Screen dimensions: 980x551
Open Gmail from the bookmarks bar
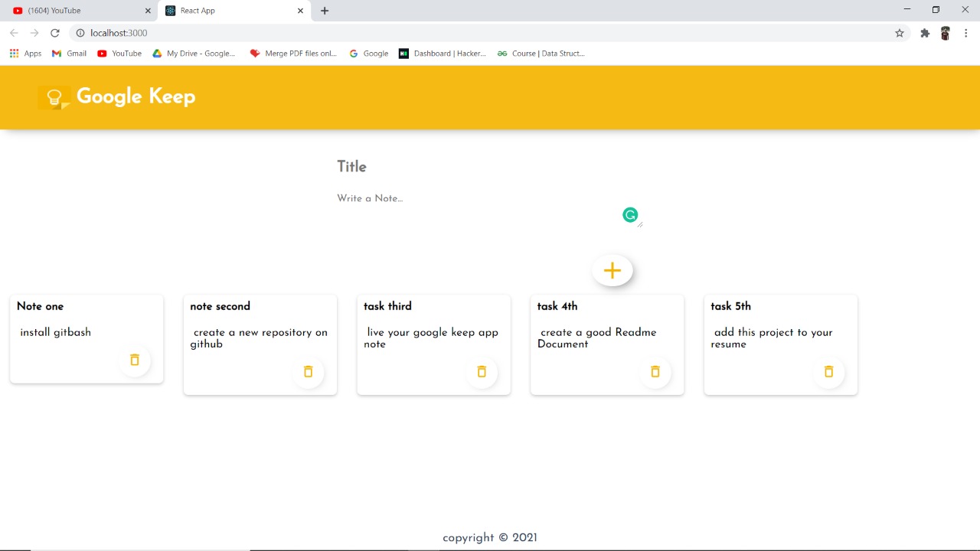click(x=69, y=53)
